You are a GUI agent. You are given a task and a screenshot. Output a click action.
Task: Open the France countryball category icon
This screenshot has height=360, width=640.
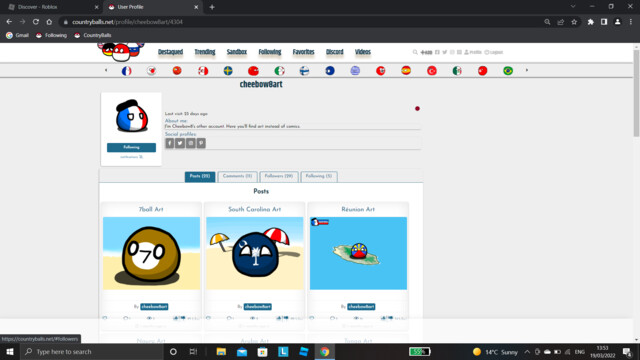pyautogui.click(x=127, y=71)
